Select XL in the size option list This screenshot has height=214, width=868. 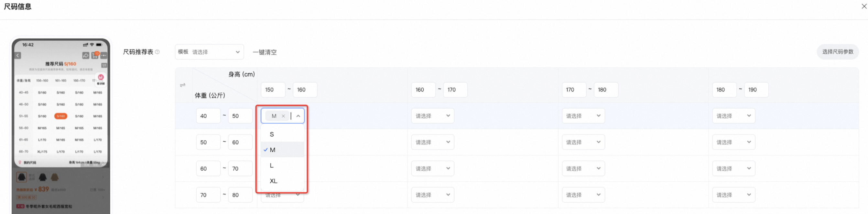[282, 181]
